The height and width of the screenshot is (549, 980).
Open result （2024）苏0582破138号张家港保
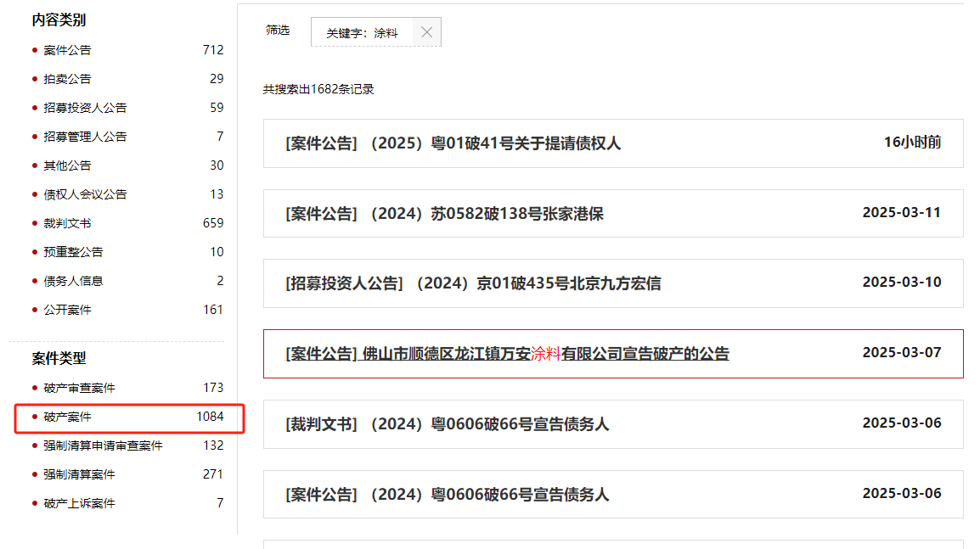click(x=444, y=214)
